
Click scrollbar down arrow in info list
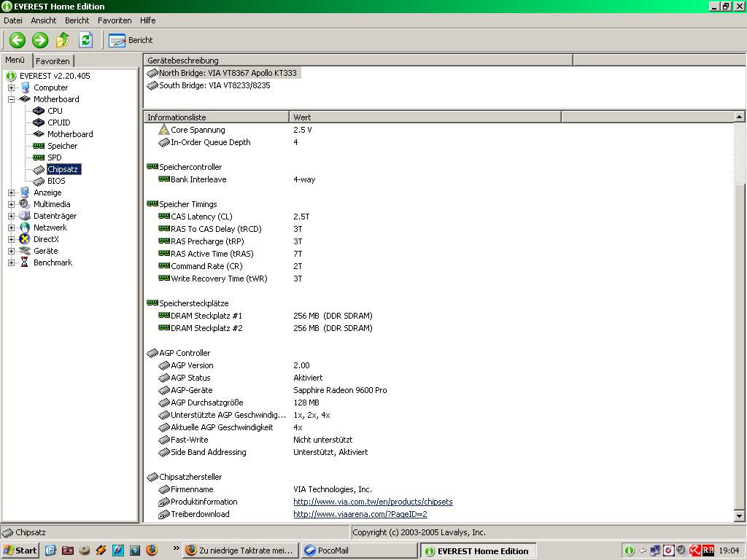[x=739, y=516]
